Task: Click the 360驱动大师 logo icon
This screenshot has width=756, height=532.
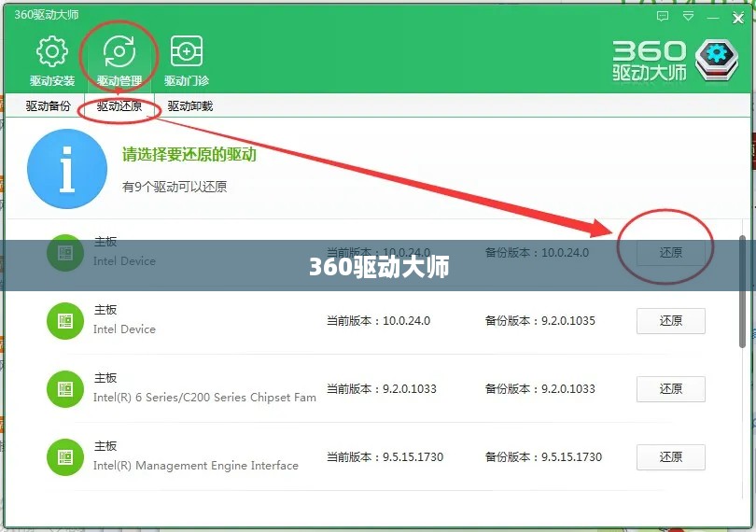Action: click(x=717, y=60)
